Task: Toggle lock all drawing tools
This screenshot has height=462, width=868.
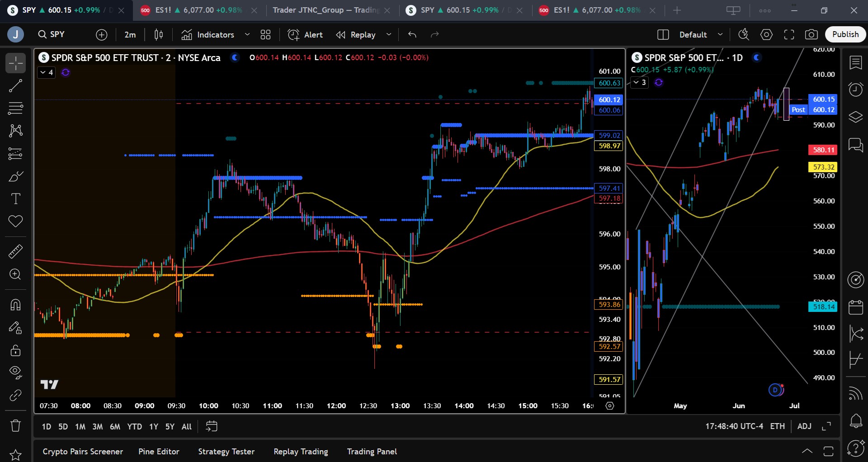Action: point(15,350)
